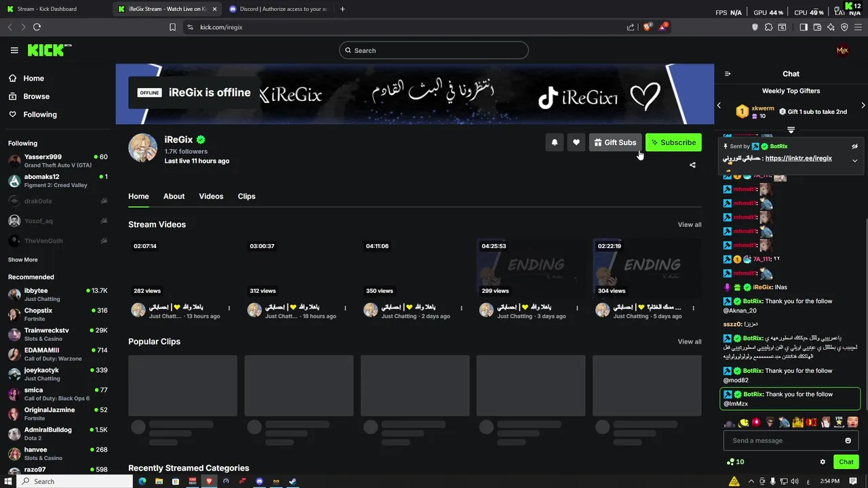Switch to the Clips tab
Viewport: 868px width, 488px height.
click(x=246, y=197)
